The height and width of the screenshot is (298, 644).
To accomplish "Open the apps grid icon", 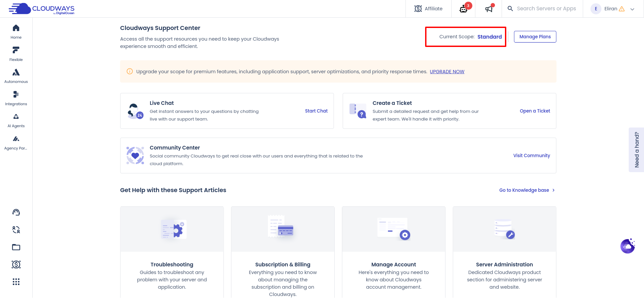I will point(16,282).
